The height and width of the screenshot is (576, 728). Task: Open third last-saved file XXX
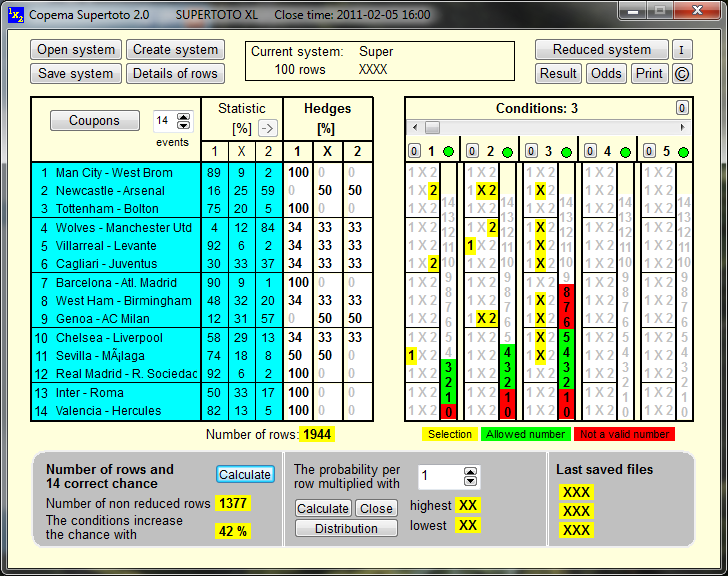pyautogui.click(x=576, y=530)
